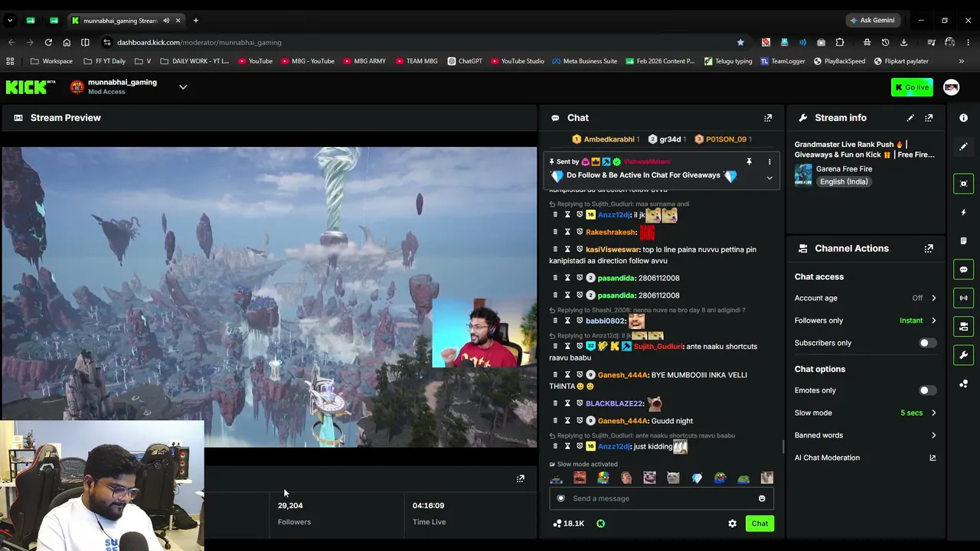Focus the Send a message field
Viewport: 980px width, 551px height.
661,498
